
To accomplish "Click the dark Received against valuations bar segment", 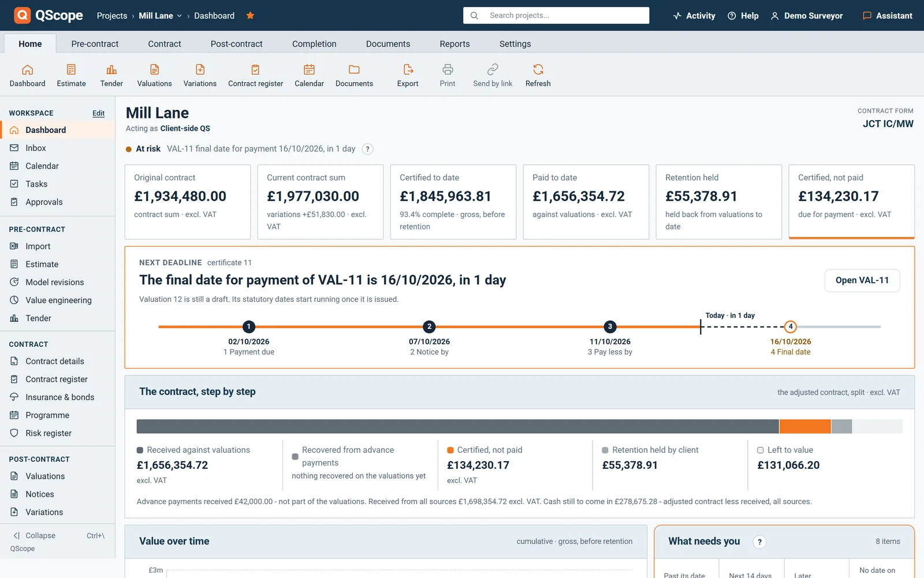I will pyautogui.click(x=458, y=427).
